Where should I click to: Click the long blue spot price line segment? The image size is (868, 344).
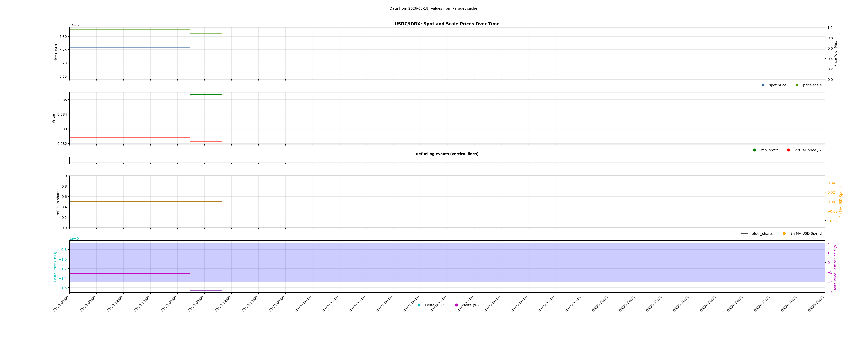click(x=130, y=47)
